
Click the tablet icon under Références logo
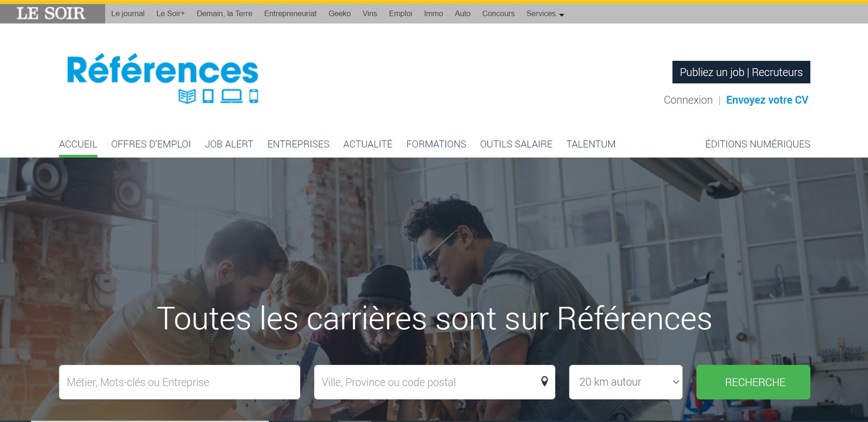208,96
